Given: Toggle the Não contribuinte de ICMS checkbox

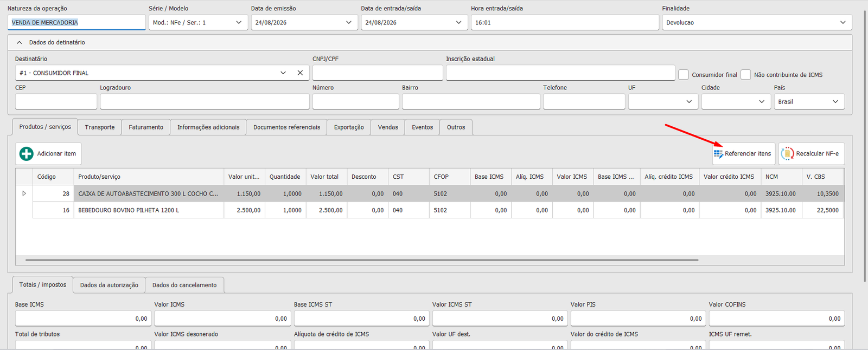Looking at the screenshot, I should coord(746,75).
